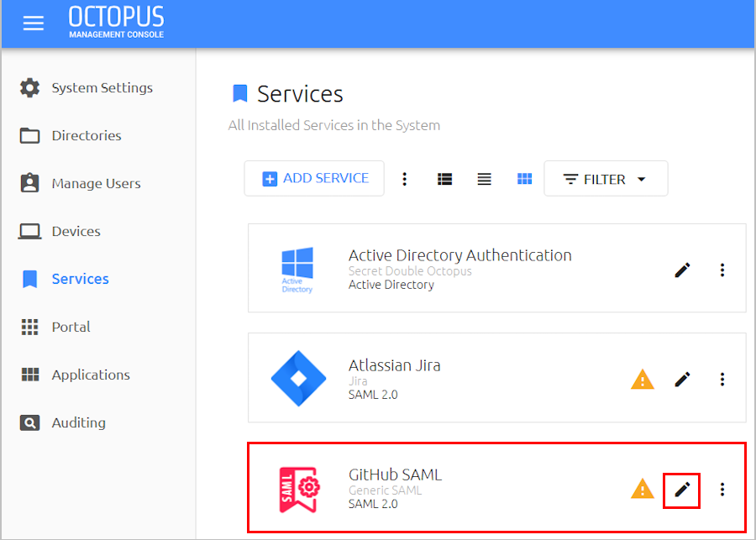Open System Settings page
This screenshot has height=540, width=756.
(x=102, y=87)
